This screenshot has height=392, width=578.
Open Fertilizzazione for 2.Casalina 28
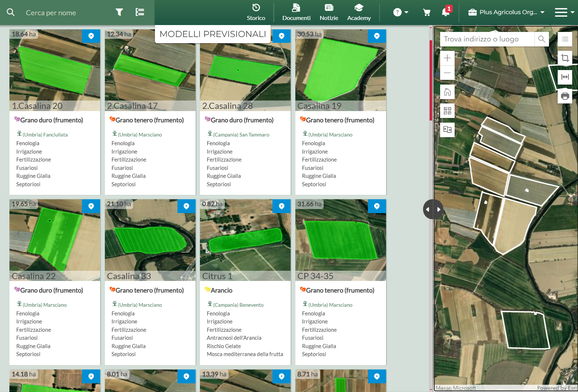pos(224,160)
